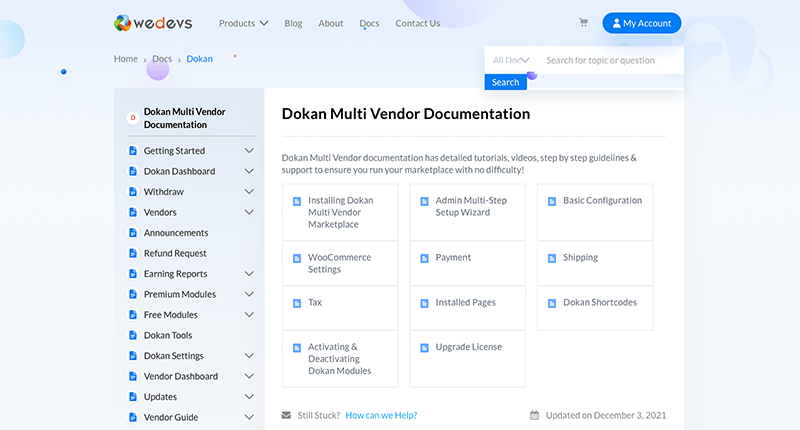
Task: Click the Vendors document icon
Action: coord(133,212)
